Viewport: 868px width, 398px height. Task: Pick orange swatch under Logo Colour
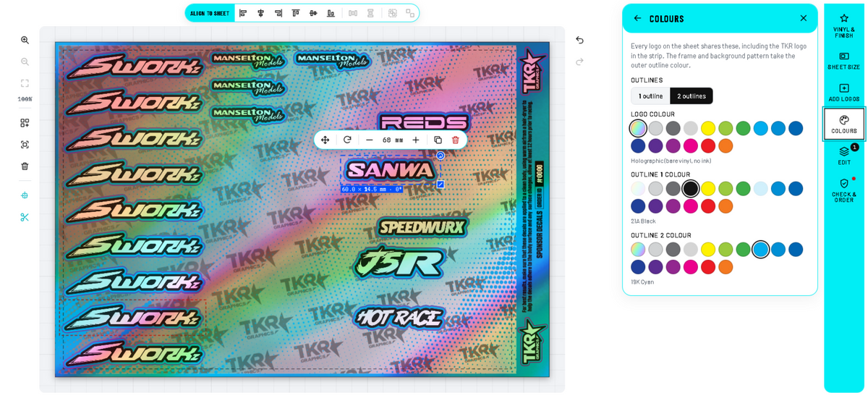pos(726,145)
